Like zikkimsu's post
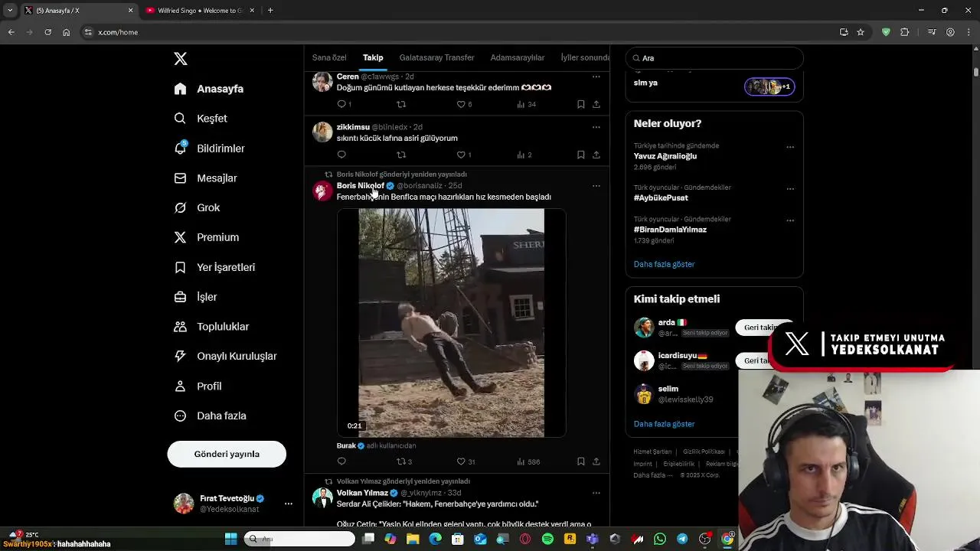This screenshot has width=980, height=551. click(x=461, y=155)
